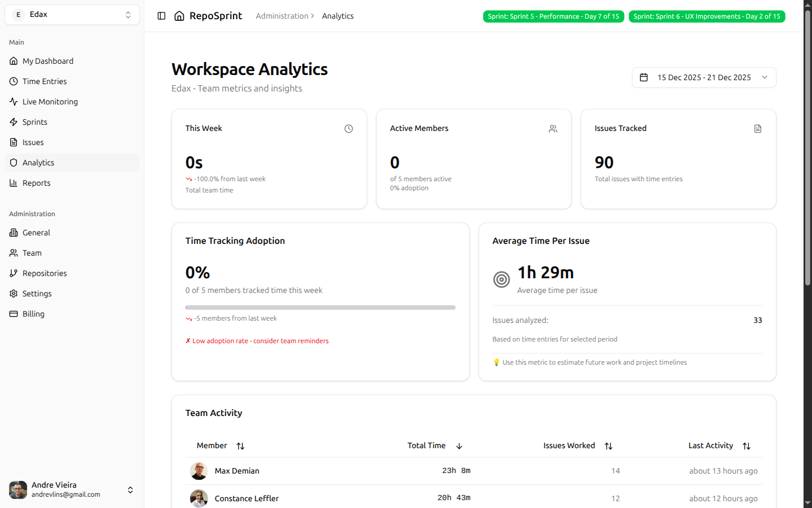Click the Repositories git branch icon
812x508 pixels.
(x=14, y=273)
